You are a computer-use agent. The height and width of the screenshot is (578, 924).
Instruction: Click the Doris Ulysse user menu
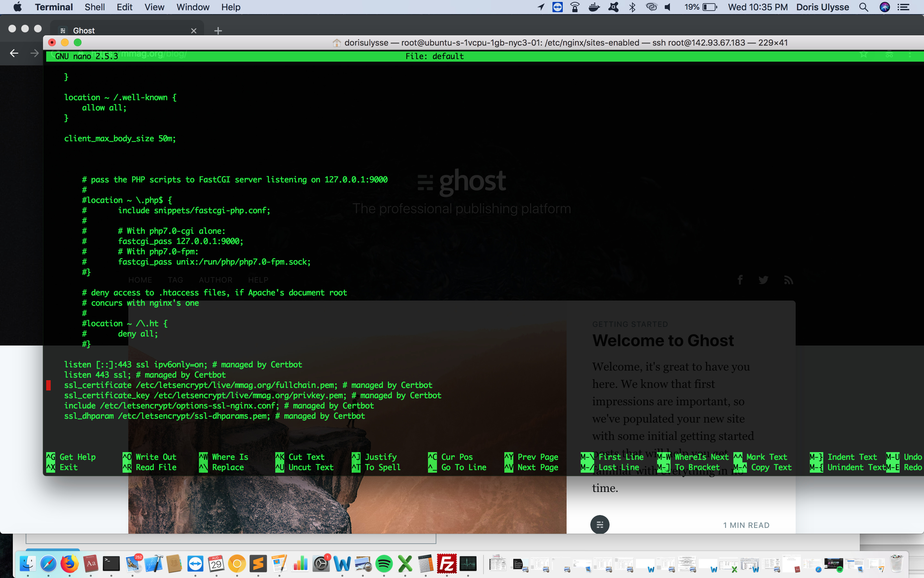pyautogui.click(x=822, y=7)
